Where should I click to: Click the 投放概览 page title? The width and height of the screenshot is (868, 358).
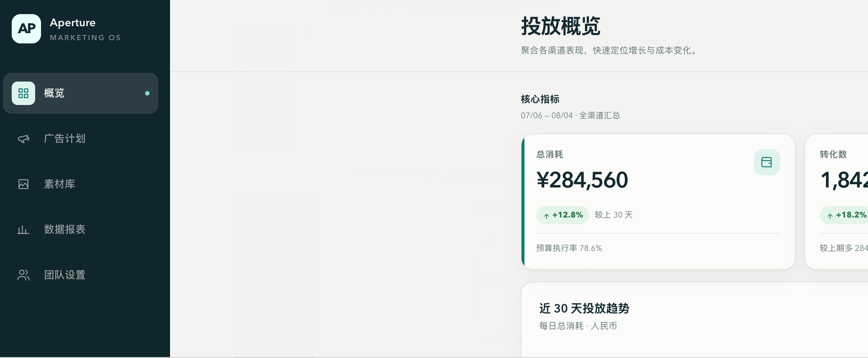click(560, 26)
